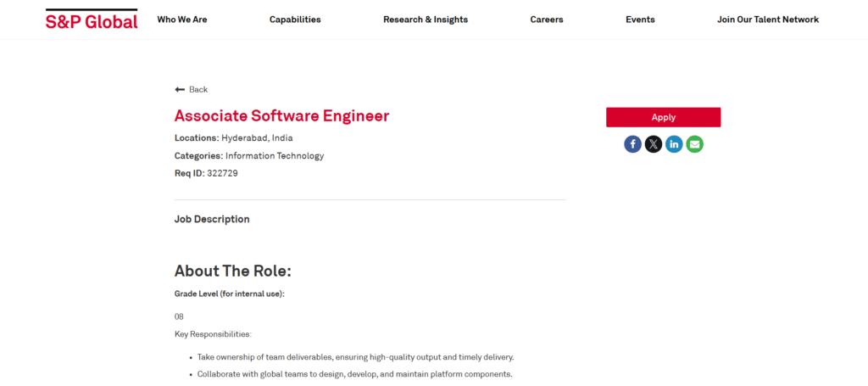Click Join Our Talent Network link
The width and height of the screenshot is (868, 386).
tap(768, 20)
